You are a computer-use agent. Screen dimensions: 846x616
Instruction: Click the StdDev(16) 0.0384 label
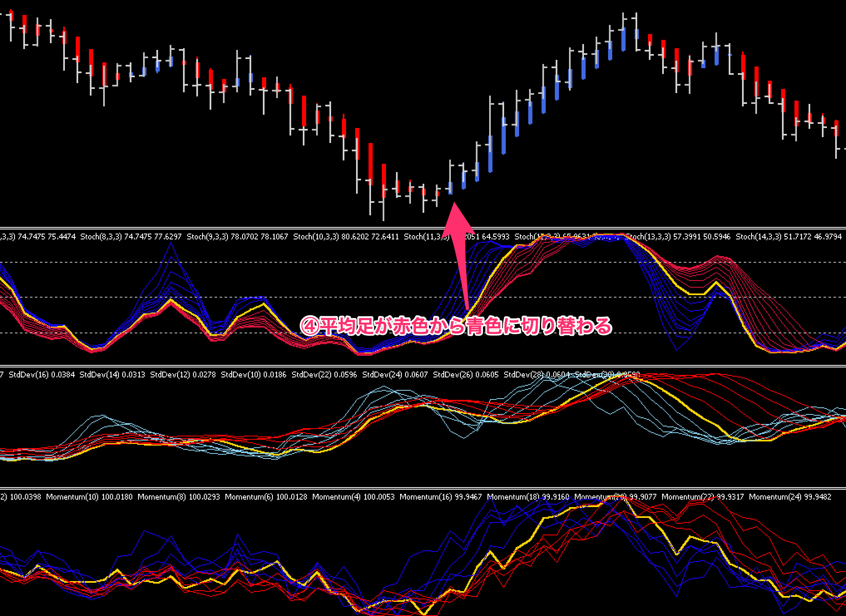[42, 375]
